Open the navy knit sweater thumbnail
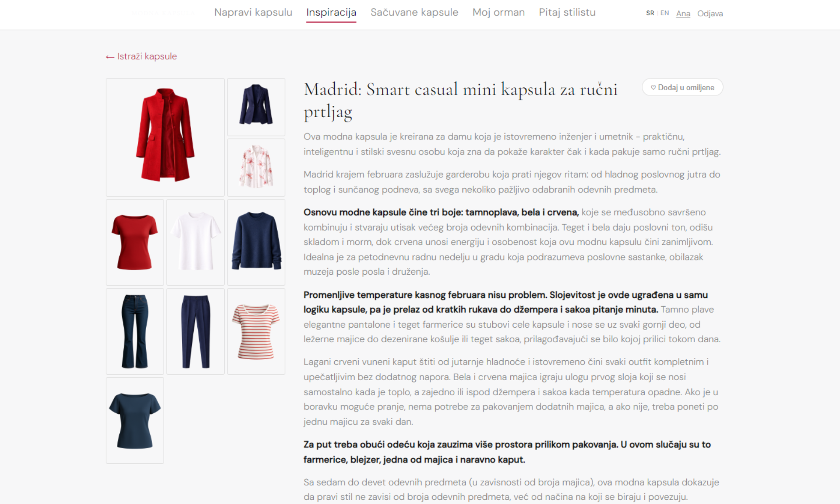This screenshot has height=504, width=840. coord(256,242)
